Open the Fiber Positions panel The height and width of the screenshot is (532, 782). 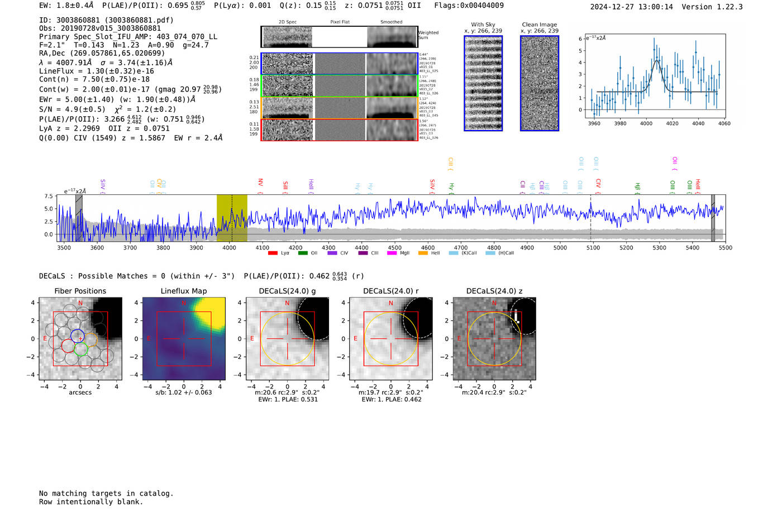pyautogui.click(x=80, y=339)
